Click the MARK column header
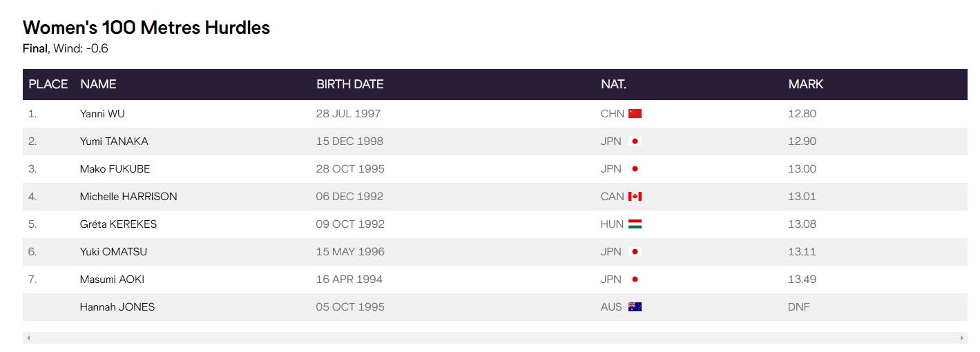 (806, 84)
